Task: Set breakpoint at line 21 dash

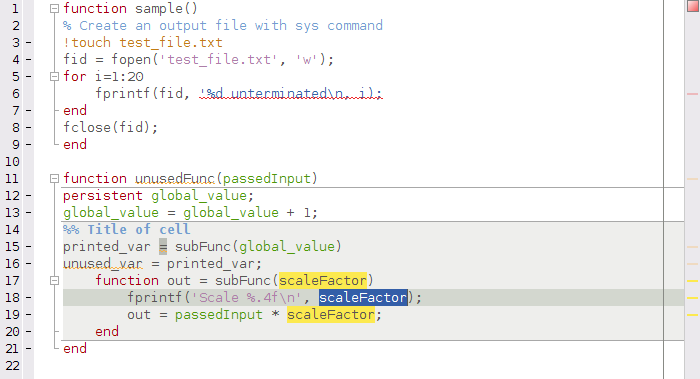Action: [x=29, y=348]
